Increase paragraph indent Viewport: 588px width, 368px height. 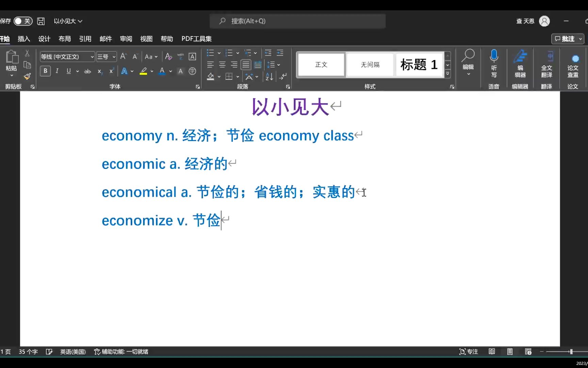click(x=280, y=53)
